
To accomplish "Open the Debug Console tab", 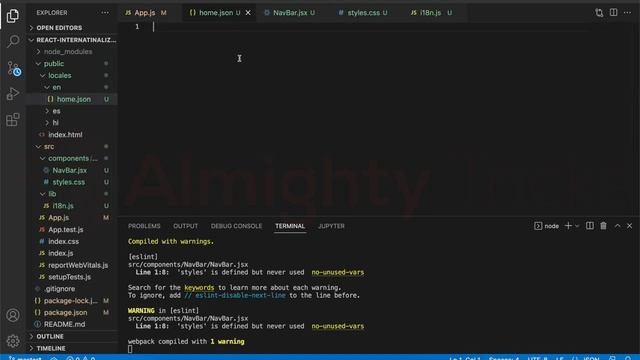I will [236, 226].
